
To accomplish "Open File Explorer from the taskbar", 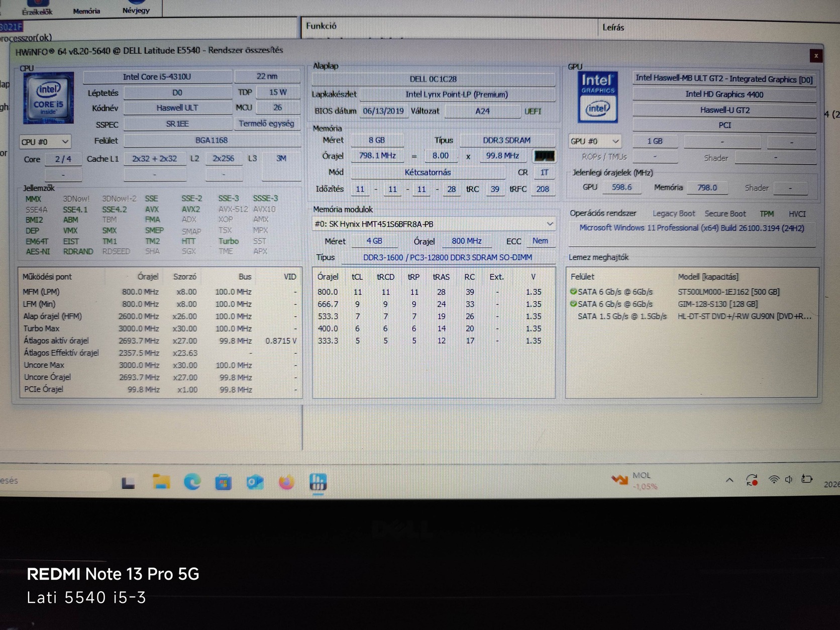I will (161, 482).
